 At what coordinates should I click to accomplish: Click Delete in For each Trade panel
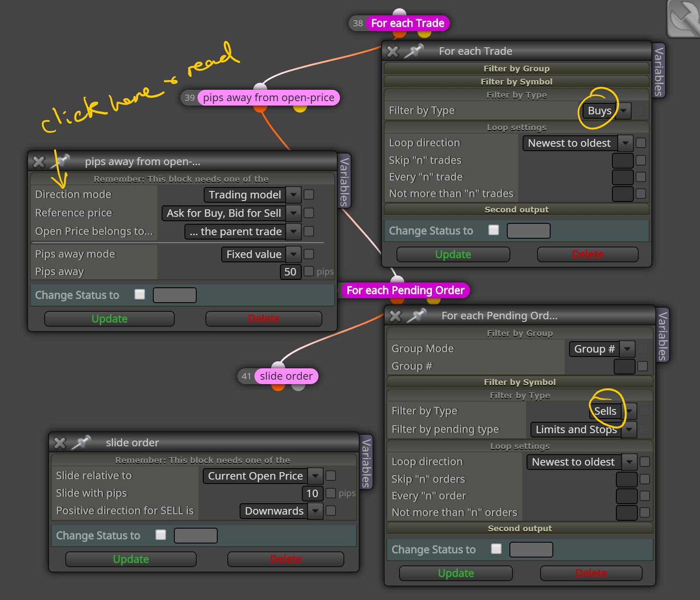click(587, 254)
